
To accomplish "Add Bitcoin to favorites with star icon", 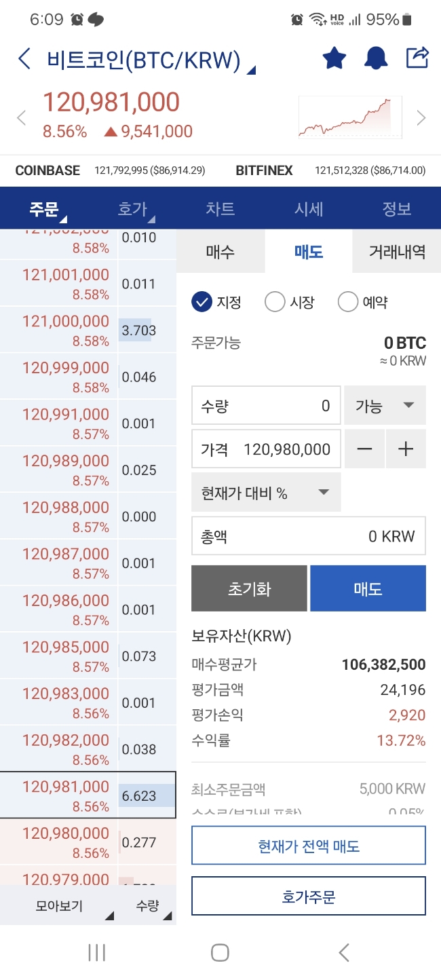I will (x=334, y=58).
